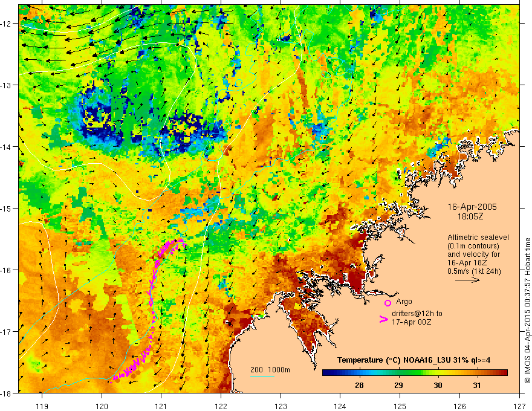This screenshot has height=411, width=532.
Task: Click the colorbar tick label 29
Action: [398, 385]
